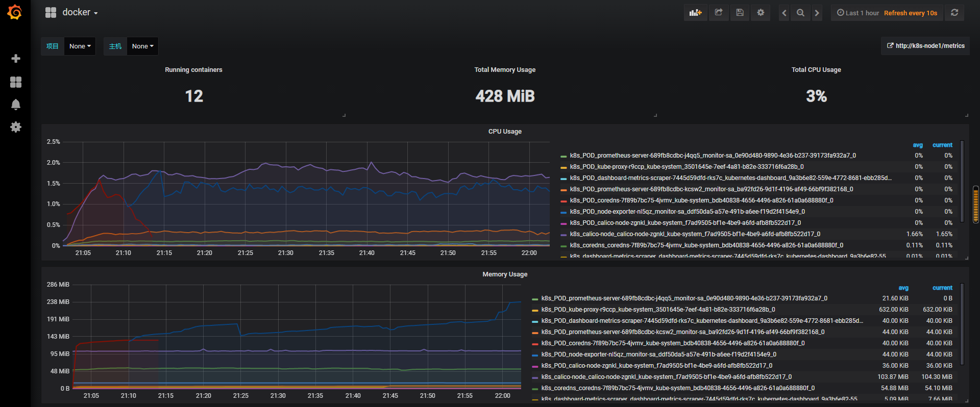Toggle CPU series k8s_POD_prometheus-server j4qq5 in legend
The image size is (980, 407).
tap(713, 156)
